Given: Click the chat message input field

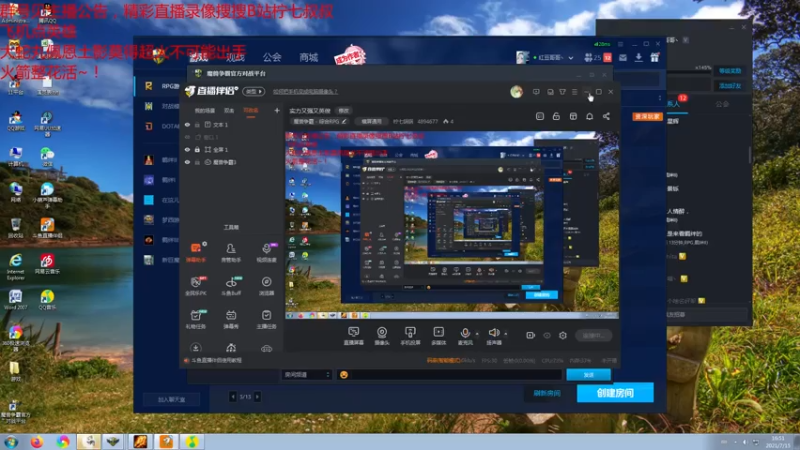Looking at the screenshot, I should point(457,374).
